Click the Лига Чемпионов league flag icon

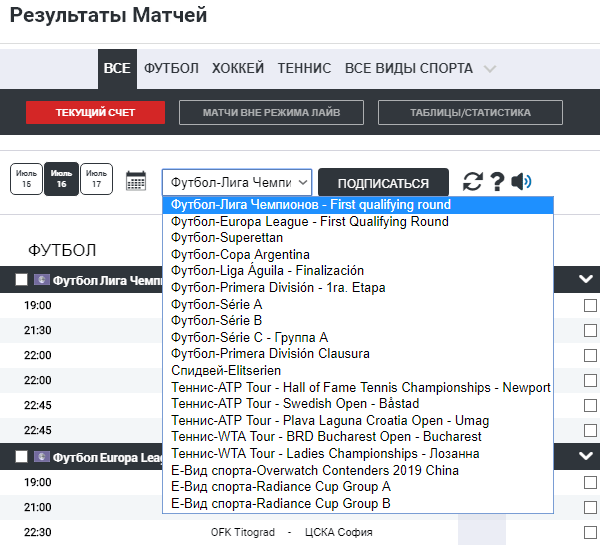click(41, 280)
